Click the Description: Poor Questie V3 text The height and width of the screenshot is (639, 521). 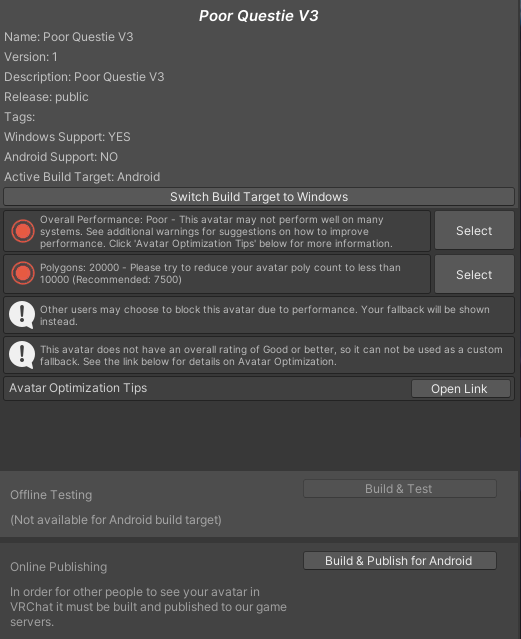(84, 77)
